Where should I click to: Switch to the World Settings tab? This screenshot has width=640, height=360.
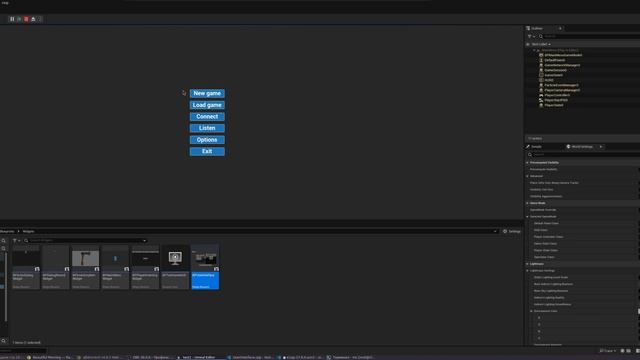click(582, 147)
